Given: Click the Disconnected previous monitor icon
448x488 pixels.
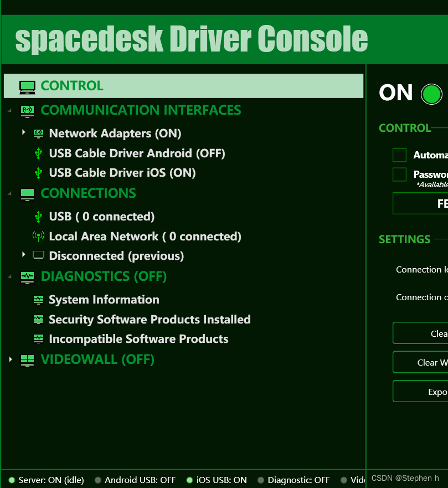Looking at the screenshot, I should pyautogui.click(x=39, y=255).
